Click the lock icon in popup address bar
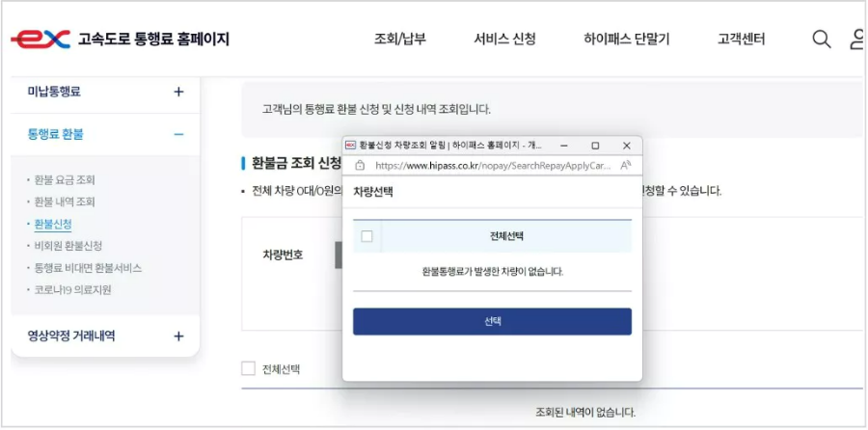Image resolution: width=868 pixels, height=430 pixels. pos(360,165)
